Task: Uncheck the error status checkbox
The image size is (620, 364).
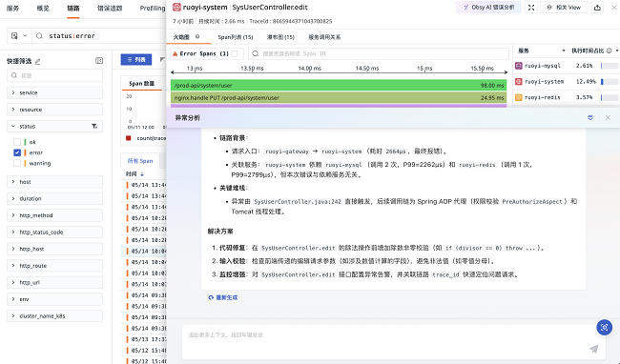Action: tap(17, 152)
